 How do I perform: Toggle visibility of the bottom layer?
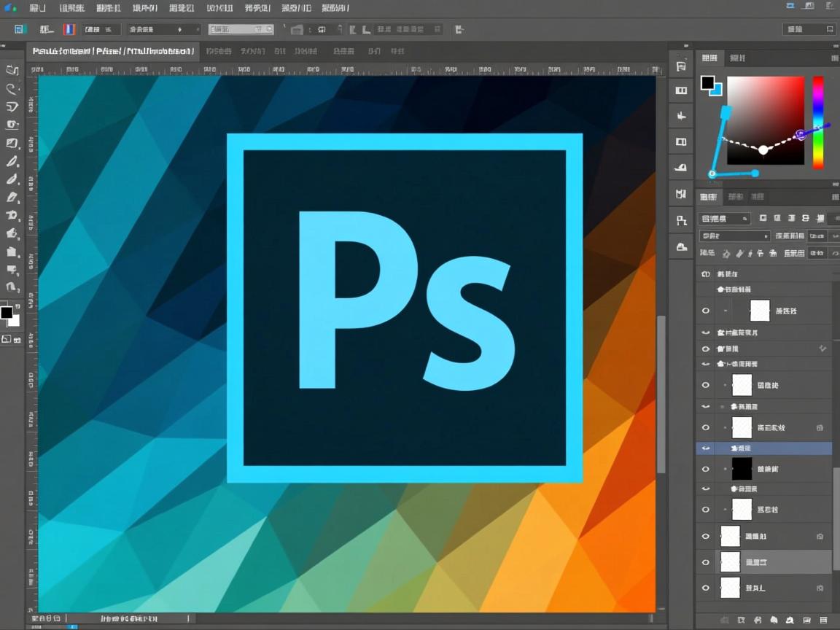click(705, 588)
